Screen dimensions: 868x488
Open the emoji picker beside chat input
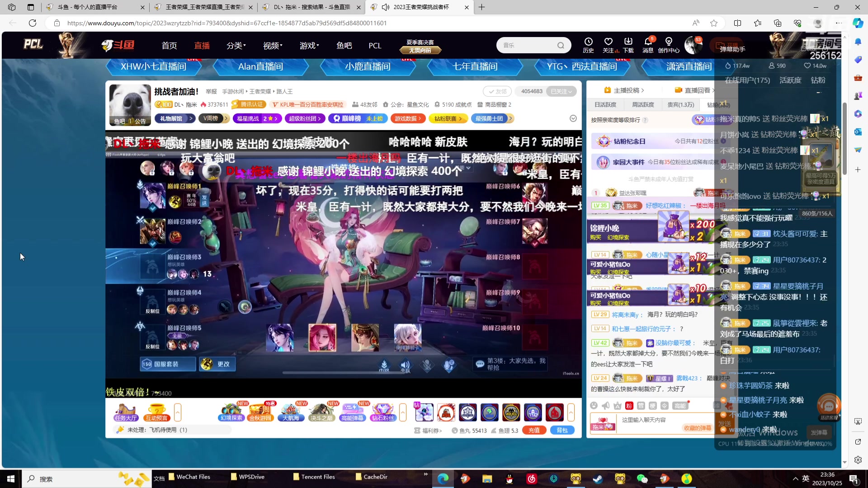tap(594, 406)
